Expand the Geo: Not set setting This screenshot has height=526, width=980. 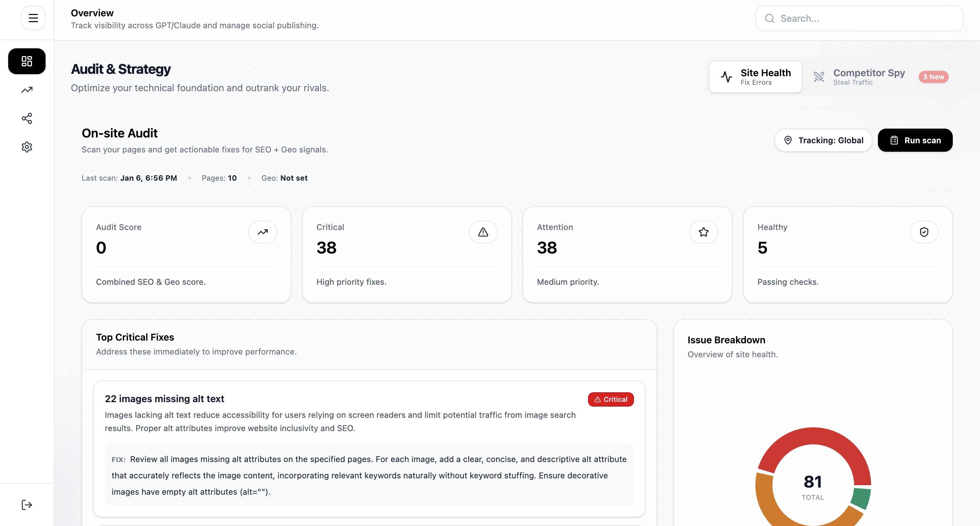284,178
